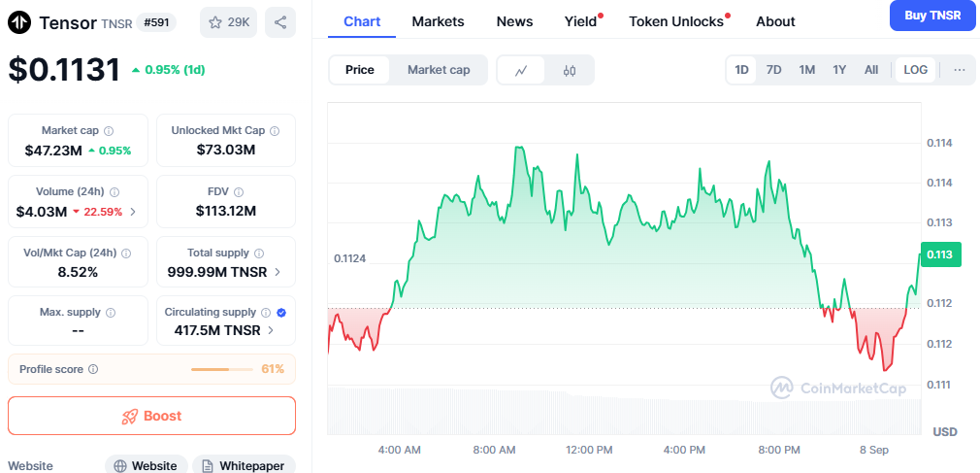The height and width of the screenshot is (473, 980).
Task: Open the About tab
Action: (x=775, y=21)
